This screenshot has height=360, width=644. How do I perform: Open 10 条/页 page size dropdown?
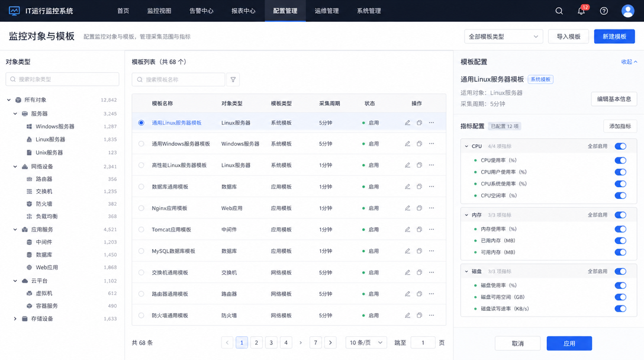tap(366, 342)
